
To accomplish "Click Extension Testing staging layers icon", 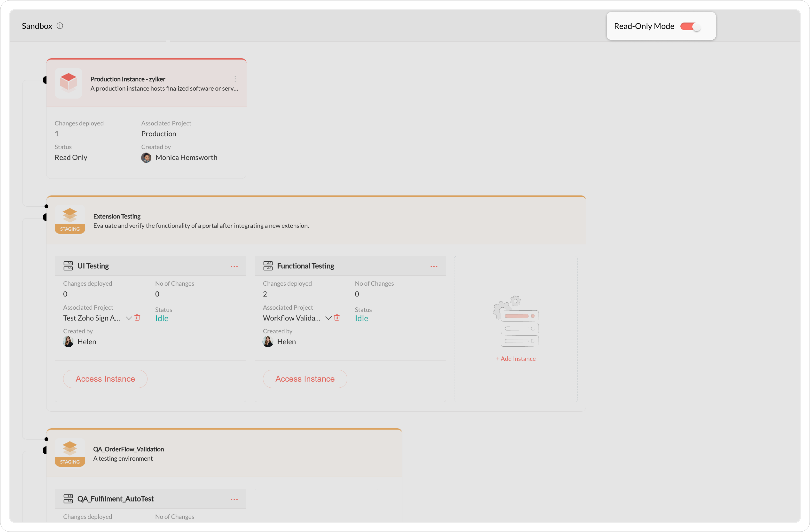I will pyautogui.click(x=70, y=215).
